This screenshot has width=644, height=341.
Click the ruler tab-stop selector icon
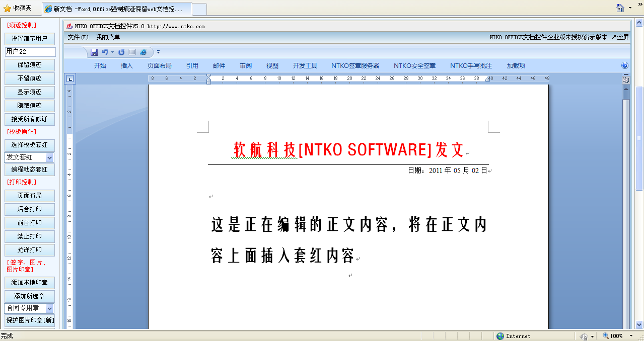[70, 78]
